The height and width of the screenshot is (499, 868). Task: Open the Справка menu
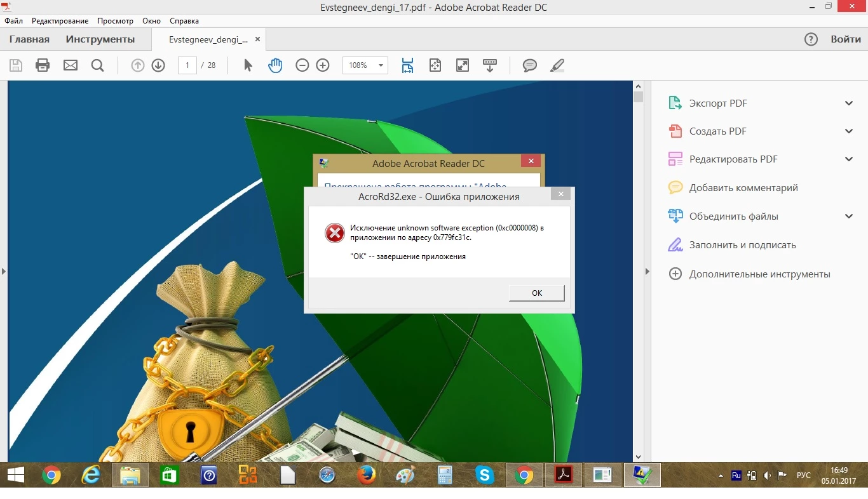(x=184, y=21)
